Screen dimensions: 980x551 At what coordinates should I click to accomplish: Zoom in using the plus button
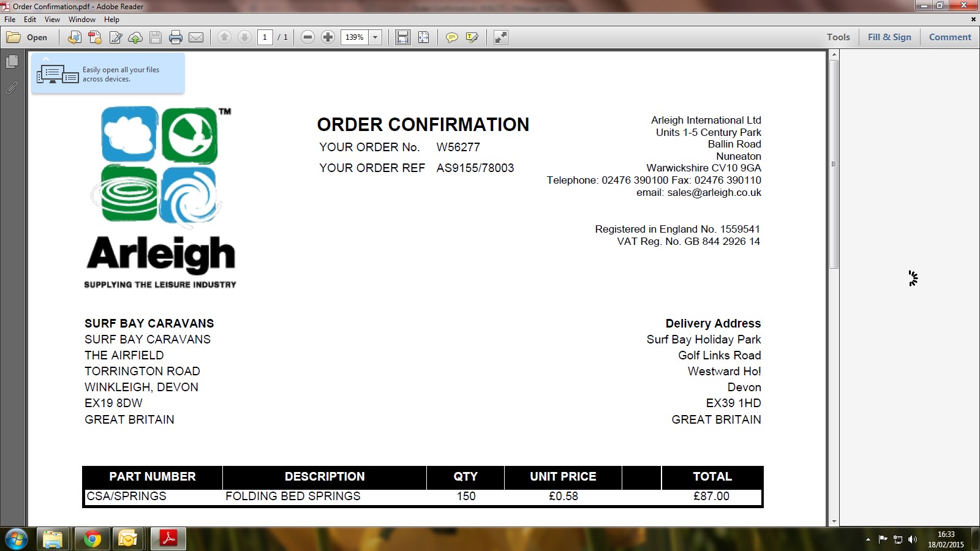[x=328, y=37]
